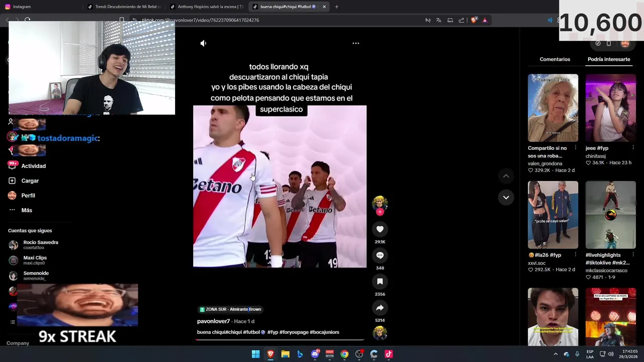
Task: Save the video with the bookmark icon
Action: click(x=380, y=282)
